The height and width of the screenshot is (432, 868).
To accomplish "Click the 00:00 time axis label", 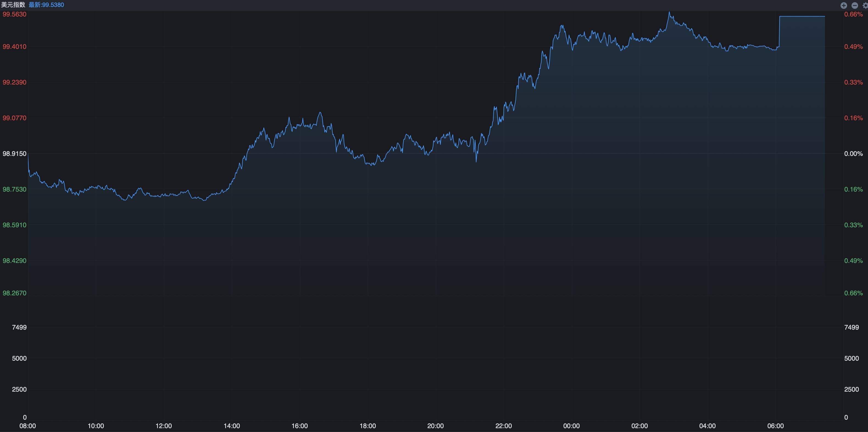I will (x=571, y=426).
